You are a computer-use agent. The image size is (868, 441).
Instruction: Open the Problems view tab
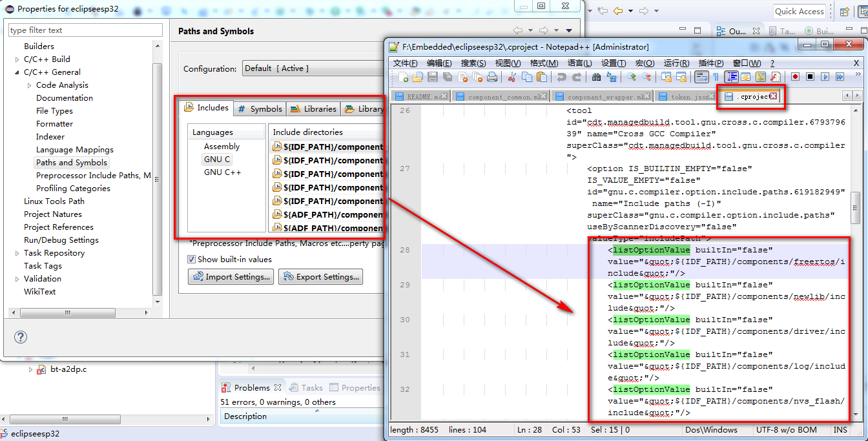[252, 387]
